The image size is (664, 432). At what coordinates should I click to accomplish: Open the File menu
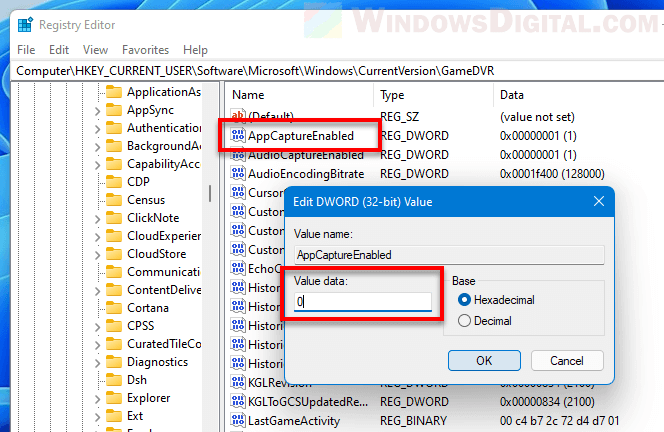tap(26, 50)
